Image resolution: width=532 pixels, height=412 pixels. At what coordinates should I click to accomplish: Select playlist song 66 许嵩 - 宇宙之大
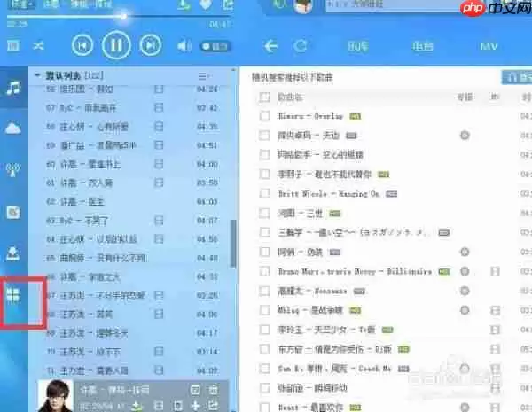[x=132, y=277]
